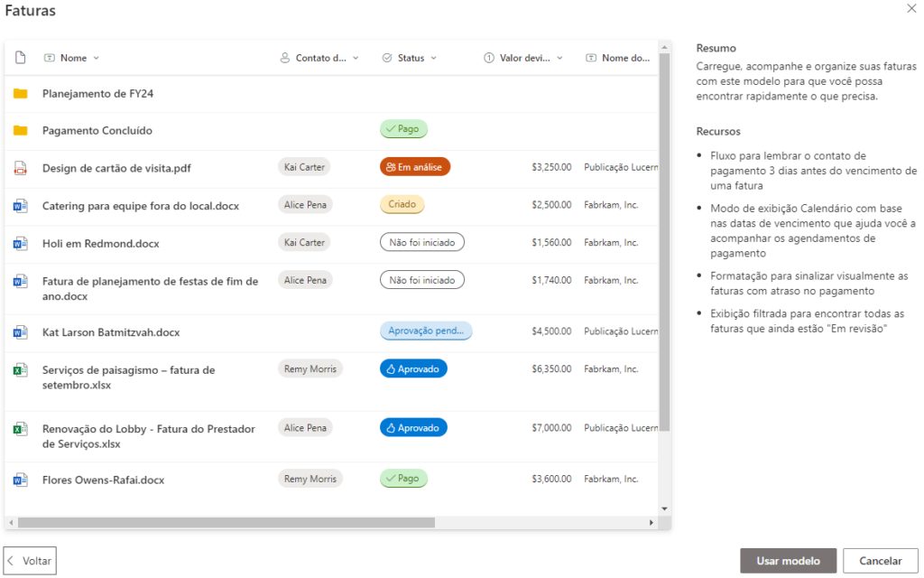Click the Word icon beside Holi em Redmond.docx
This screenshot has height=578, width=924.
[21, 242]
